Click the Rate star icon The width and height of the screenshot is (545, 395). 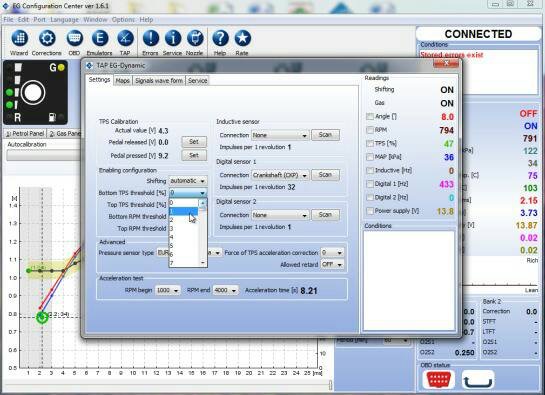[x=243, y=38]
